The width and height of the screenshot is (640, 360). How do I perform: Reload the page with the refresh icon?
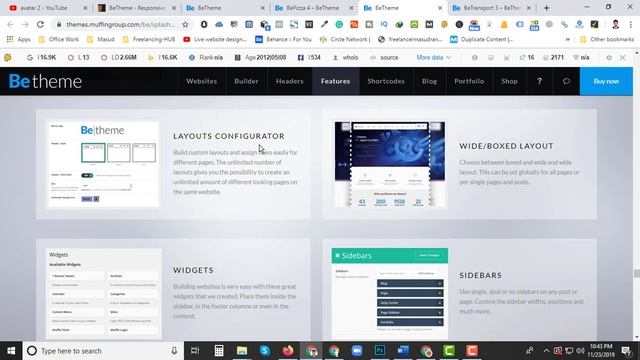coord(40,24)
